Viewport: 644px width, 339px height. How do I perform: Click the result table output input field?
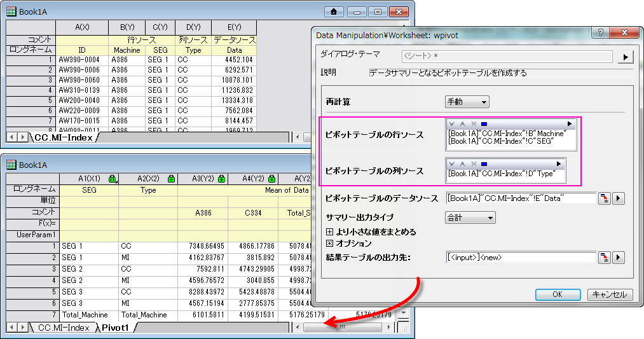point(521,258)
